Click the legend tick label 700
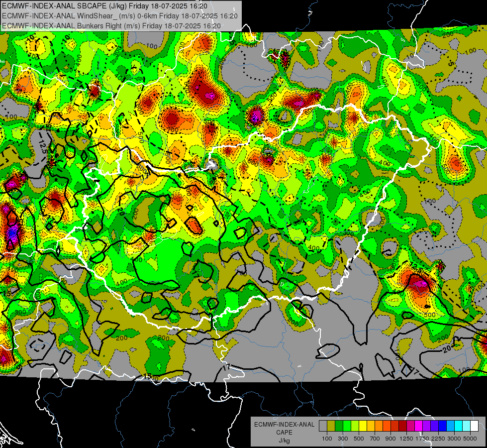 click(x=375, y=439)
